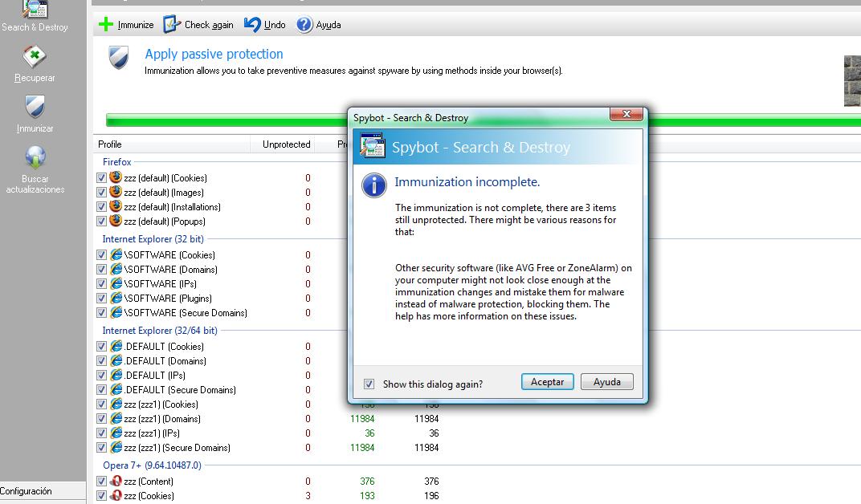Toggle checkbox for \SOFTWARE (Plugins)
861x504 pixels.
(x=101, y=299)
